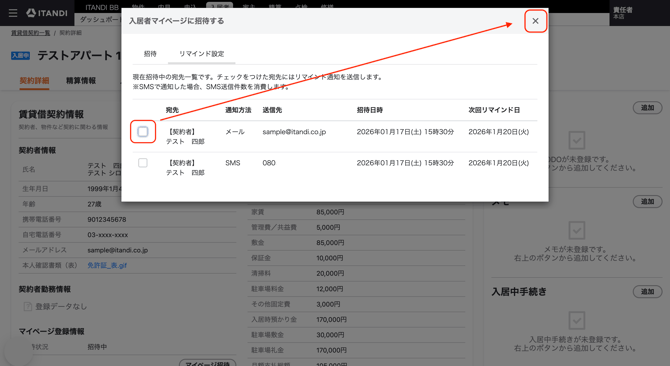Click the 清掃料 value 20,000円
Image resolution: width=670 pixels, height=366 pixels.
[330, 273]
